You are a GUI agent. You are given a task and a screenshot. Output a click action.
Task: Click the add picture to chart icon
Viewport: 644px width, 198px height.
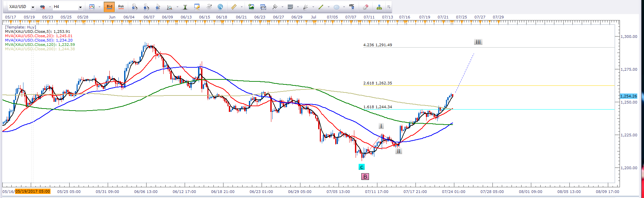(x=251, y=7)
